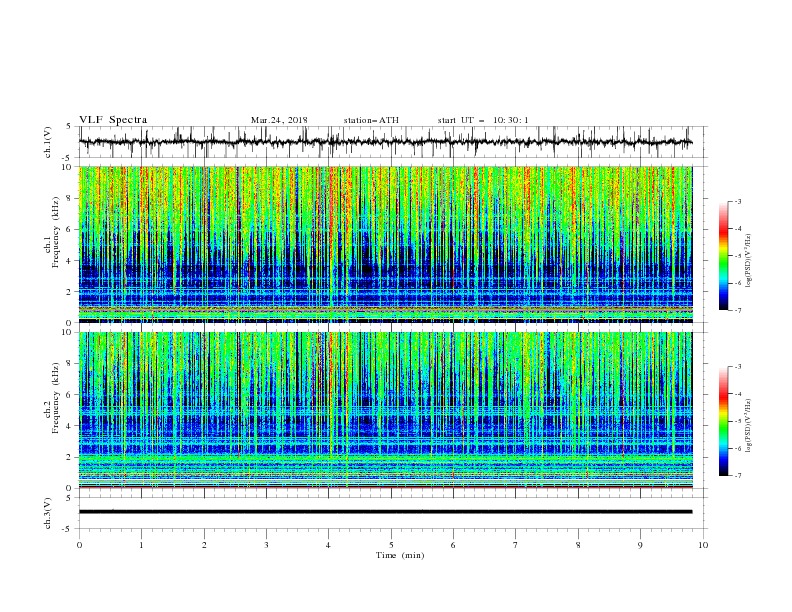Click the 'start UT = 10:30:1' label

pos(483,120)
